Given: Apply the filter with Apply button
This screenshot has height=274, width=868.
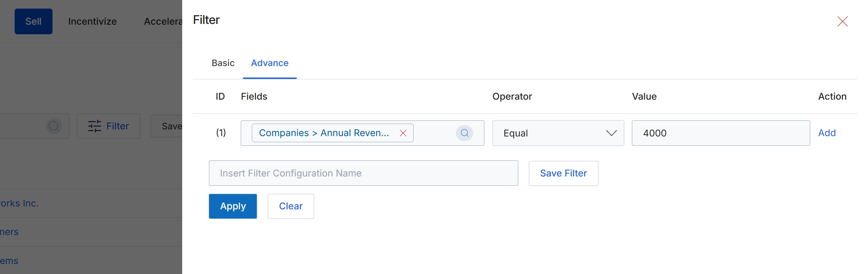Looking at the screenshot, I should [233, 206].
